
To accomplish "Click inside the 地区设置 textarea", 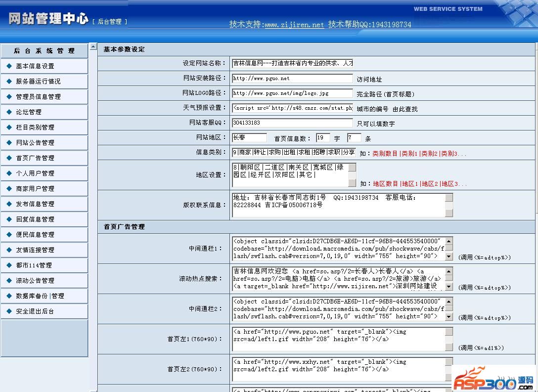I will pos(290,175).
